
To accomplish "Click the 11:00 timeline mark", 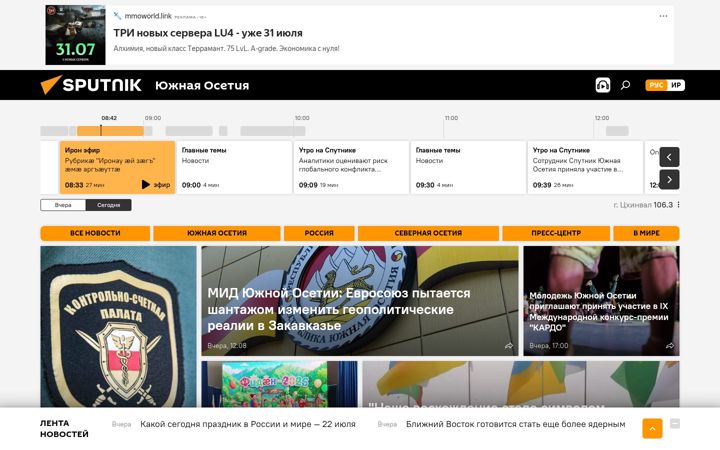I will tap(451, 118).
